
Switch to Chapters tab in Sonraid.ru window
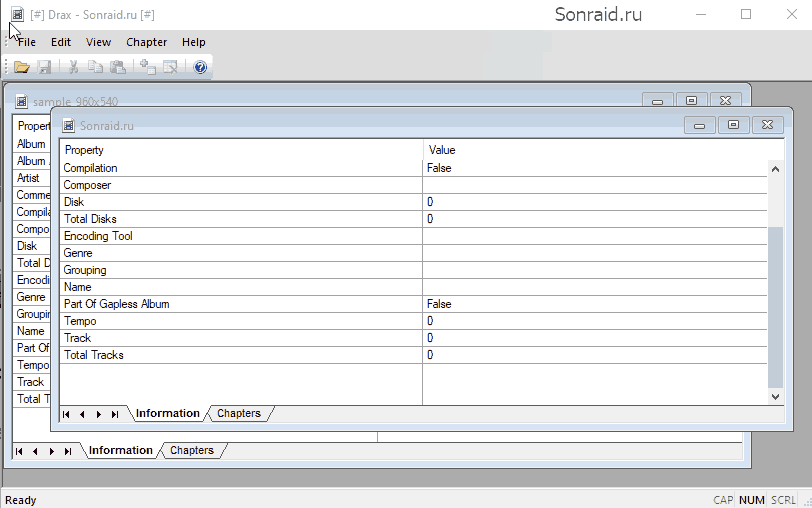[x=239, y=413]
